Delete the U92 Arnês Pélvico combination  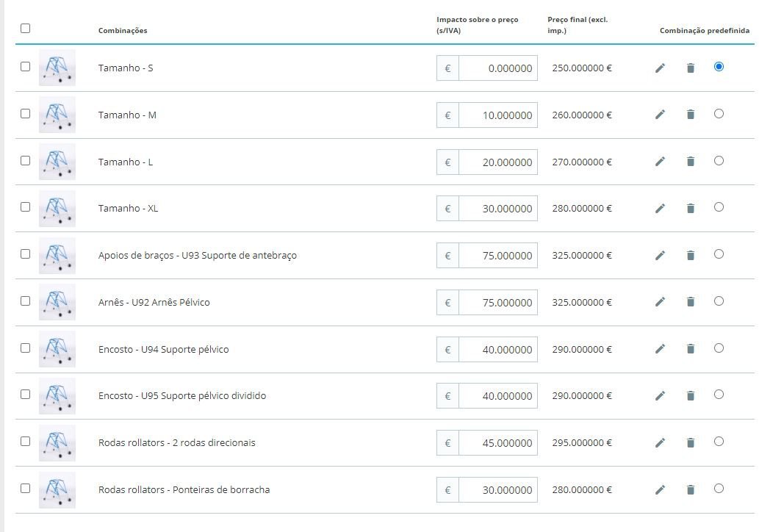point(691,302)
